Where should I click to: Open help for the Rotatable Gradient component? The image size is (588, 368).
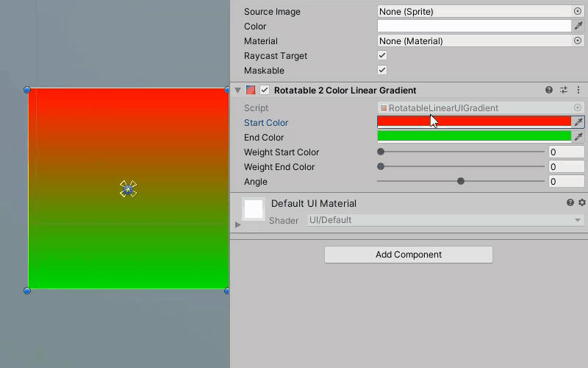click(548, 90)
